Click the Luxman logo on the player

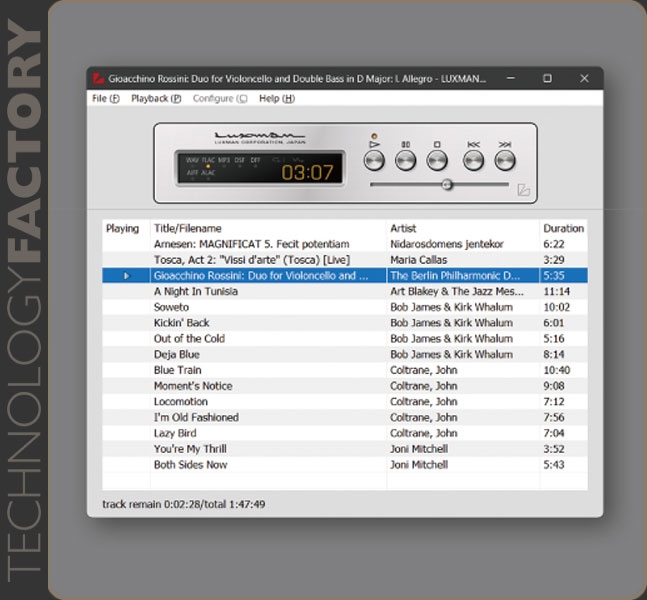pos(260,138)
